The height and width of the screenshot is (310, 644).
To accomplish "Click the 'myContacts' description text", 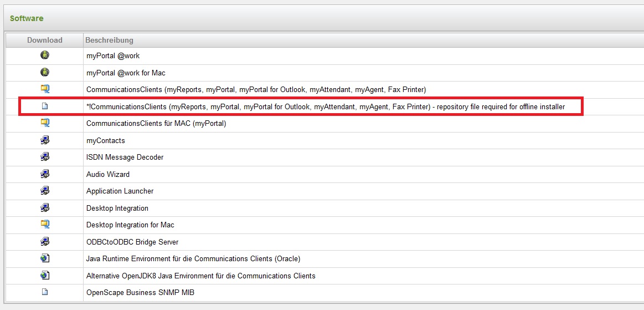I will (x=106, y=141).
